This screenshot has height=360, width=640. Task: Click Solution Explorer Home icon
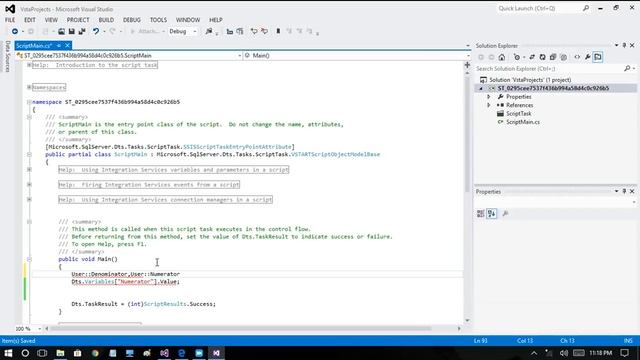tap(502, 57)
